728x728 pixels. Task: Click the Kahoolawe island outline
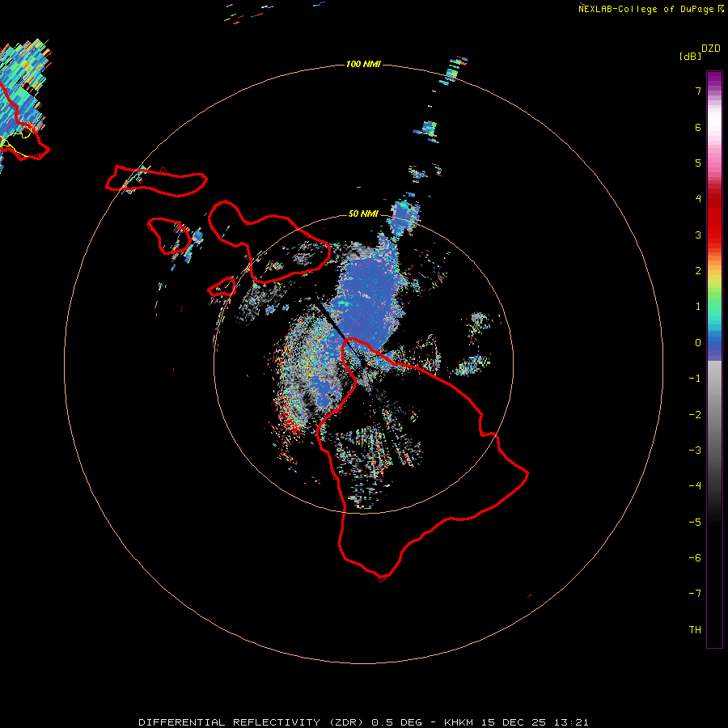(x=222, y=287)
